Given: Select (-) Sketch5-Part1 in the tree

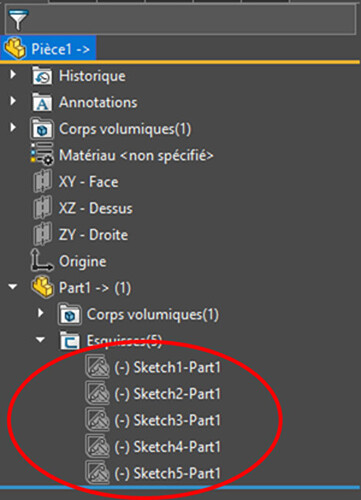Looking at the screenshot, I should pyautogui.click(x=153, y=473).
